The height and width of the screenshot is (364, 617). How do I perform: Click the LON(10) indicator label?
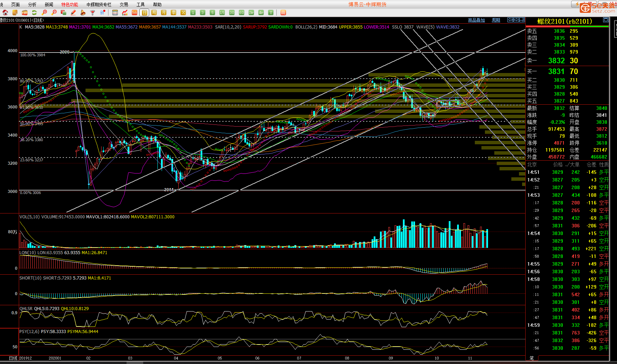pyautogui.click(x=27, y=252)
